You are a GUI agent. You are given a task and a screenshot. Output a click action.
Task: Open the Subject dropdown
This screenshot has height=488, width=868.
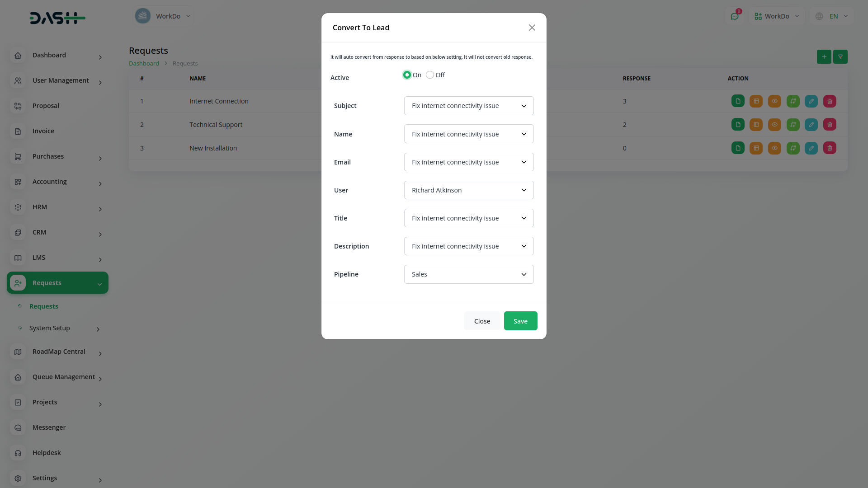[468, 106]
